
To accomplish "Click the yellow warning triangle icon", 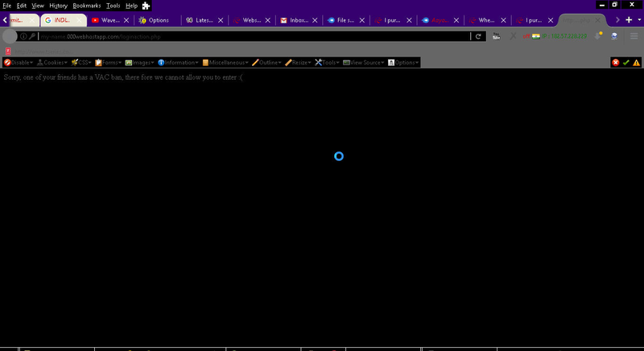I will point(636,62).
